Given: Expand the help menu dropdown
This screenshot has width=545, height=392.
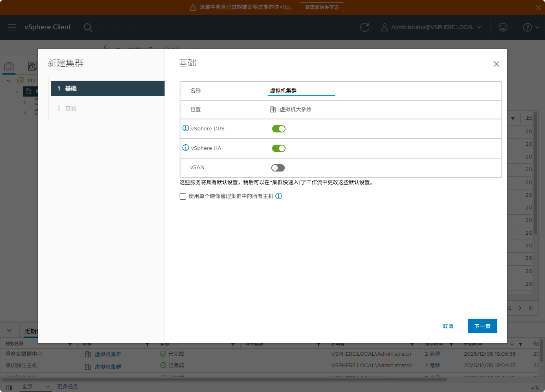Looking at the screenshot, I should coord(531,27).
